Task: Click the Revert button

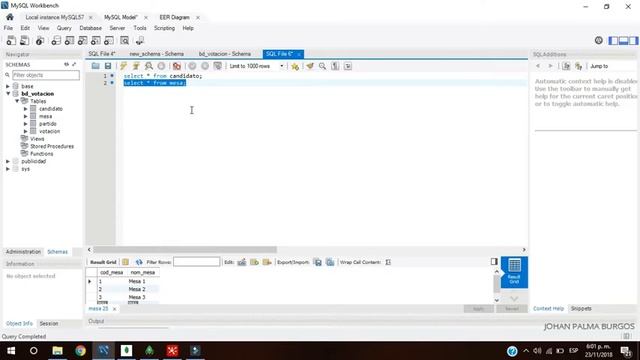Action: pyautogui.click(x=512, y=309)
